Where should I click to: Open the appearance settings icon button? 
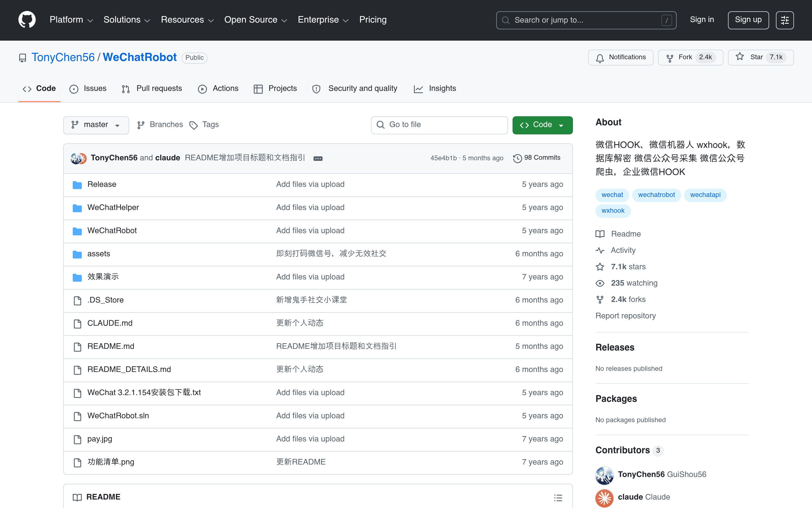tap(784, 20)
